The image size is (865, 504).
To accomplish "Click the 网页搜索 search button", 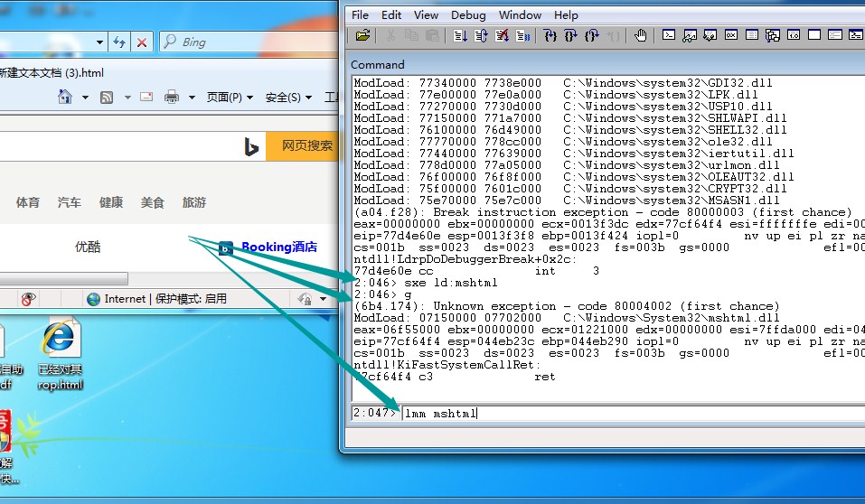I will 302,146.
